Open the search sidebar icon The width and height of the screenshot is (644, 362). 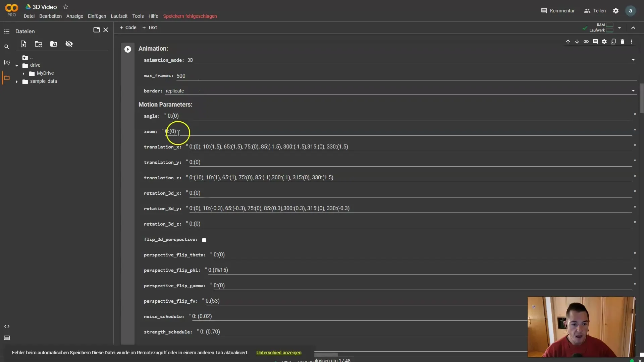tap(7, 47)
